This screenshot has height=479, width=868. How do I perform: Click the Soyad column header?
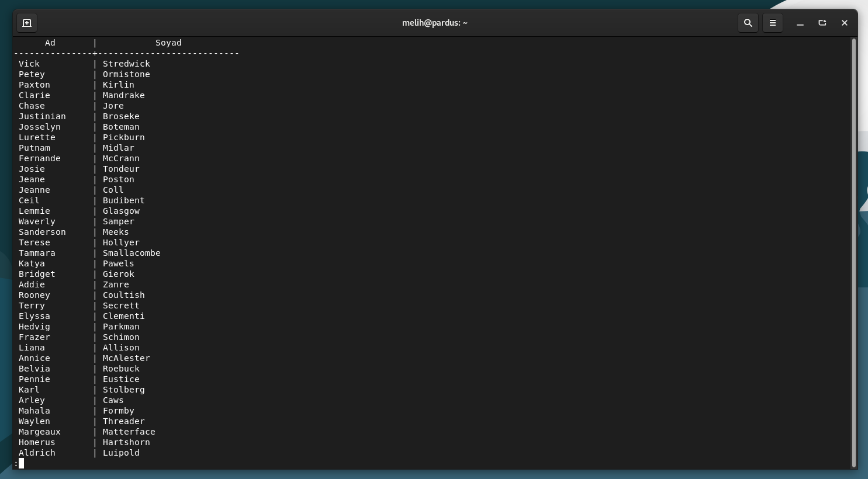168,43
